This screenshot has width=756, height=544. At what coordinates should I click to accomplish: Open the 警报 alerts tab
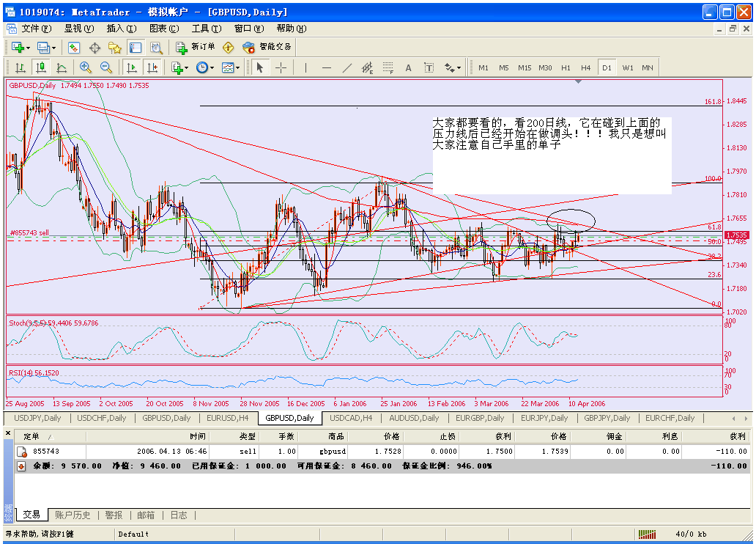pyautogui.click(x=114, y=515)
